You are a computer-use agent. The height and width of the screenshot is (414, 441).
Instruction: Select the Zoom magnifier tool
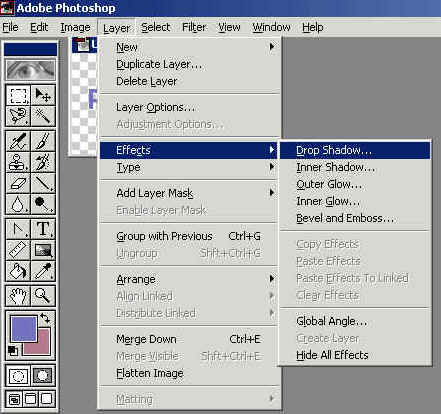tap(43, 295)
